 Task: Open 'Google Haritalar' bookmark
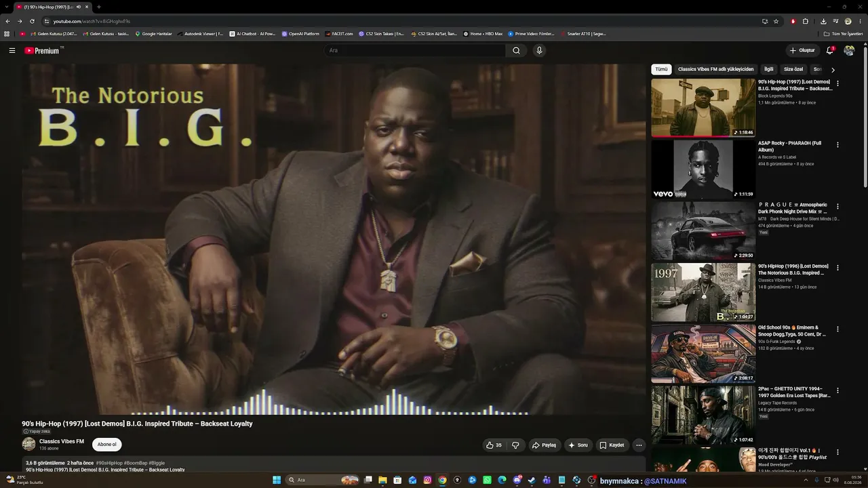(153, 33)
